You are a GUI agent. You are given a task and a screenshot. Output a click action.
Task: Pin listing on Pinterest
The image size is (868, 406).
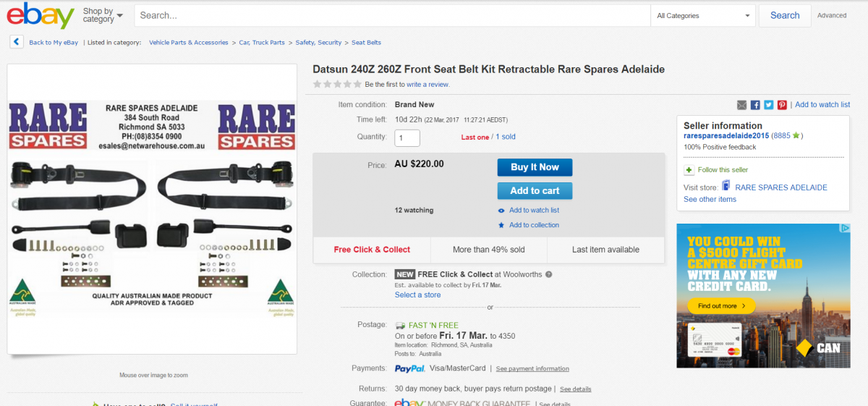(x=782, y=105)
